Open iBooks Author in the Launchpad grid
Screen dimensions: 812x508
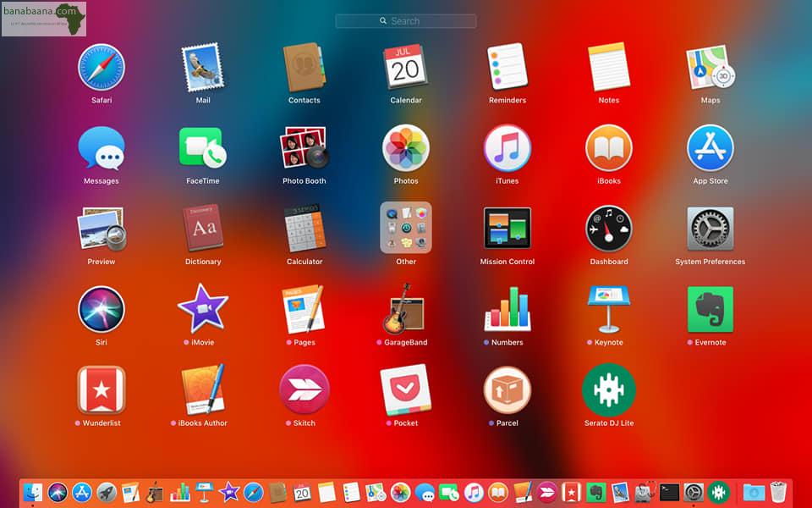click(x=202, y=389)
